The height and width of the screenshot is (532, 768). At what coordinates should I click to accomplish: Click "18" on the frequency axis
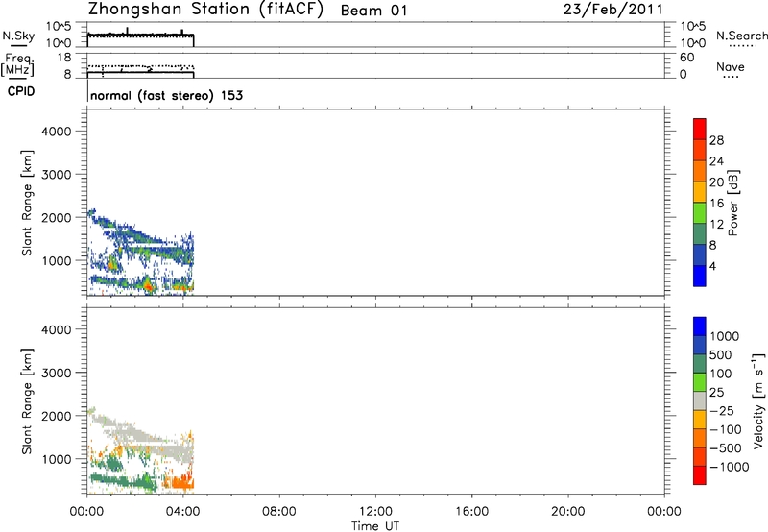click(x=64, y=58)
